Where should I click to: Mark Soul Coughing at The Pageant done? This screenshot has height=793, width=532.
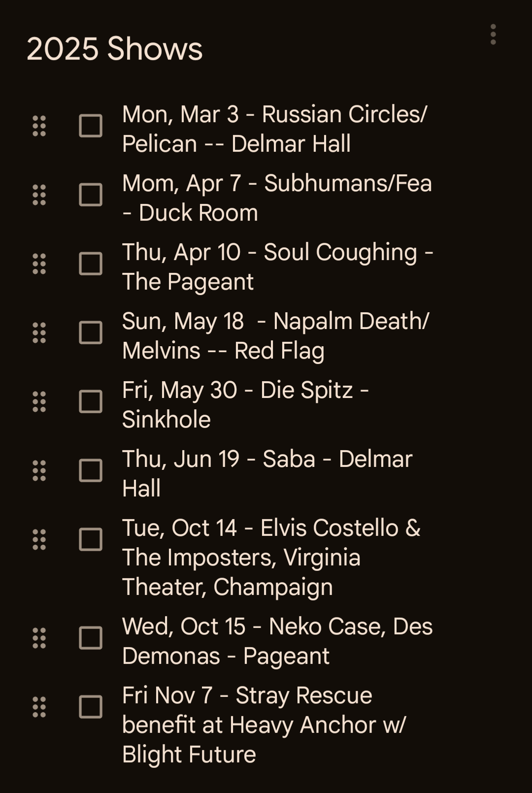click(x=91, y=264)
